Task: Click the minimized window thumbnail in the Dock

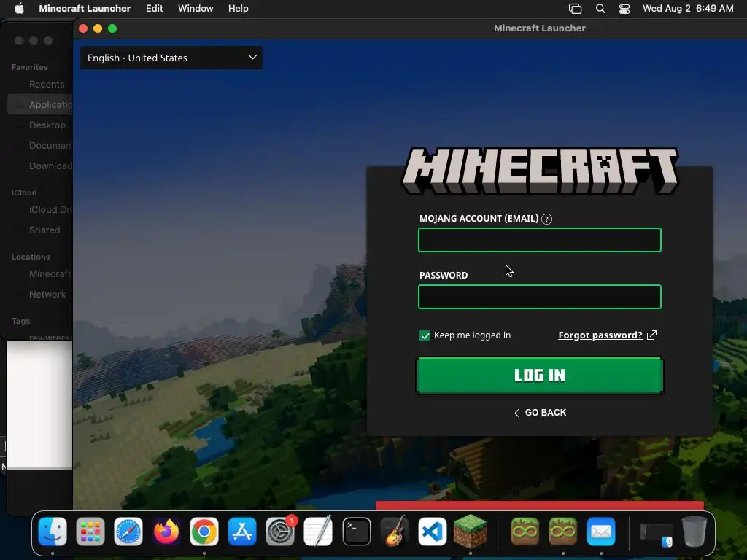Action: point(656,533)
